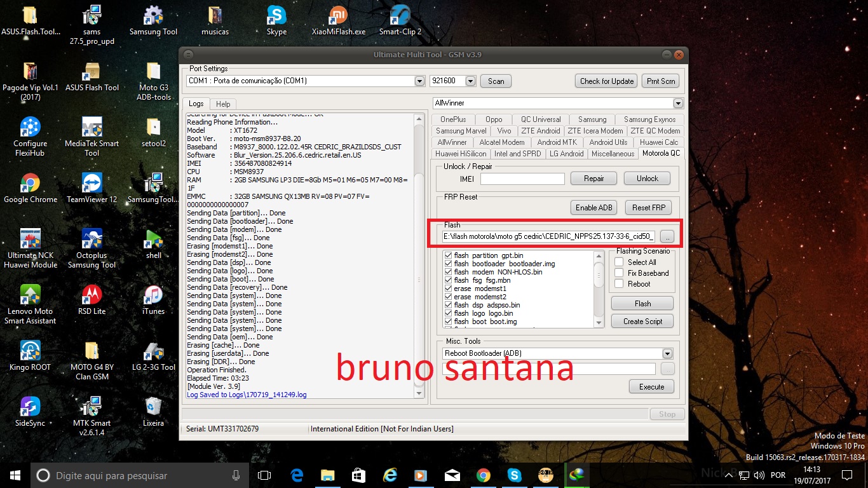Open Microsoft Store taskbar icon

pos(358,475)
